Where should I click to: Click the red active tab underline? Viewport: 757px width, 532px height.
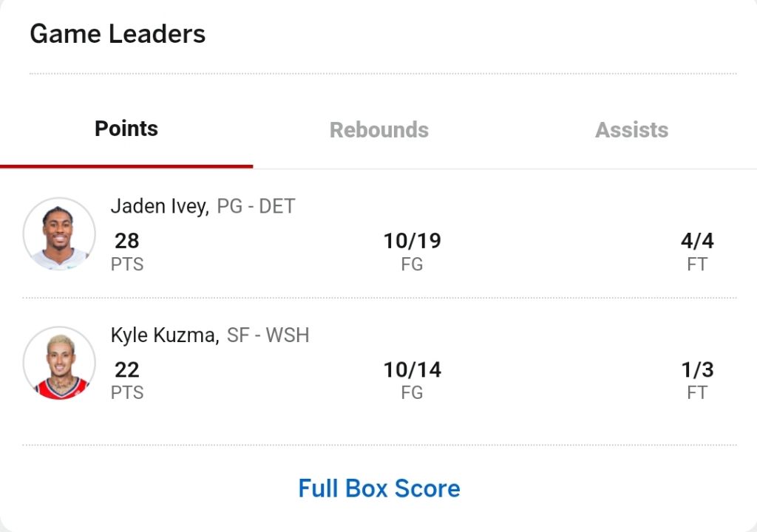point(126,166)
